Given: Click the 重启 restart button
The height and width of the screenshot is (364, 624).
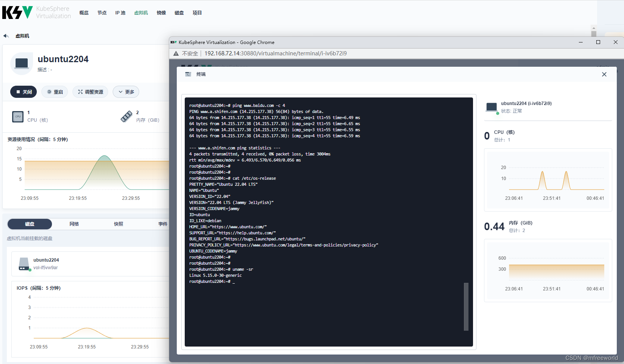Looking at the screenshot, I should (x=55, y=92).
